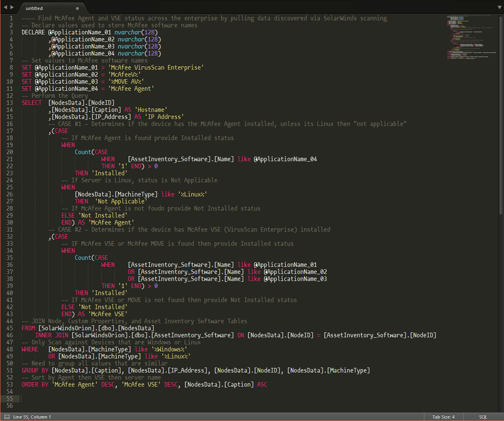Click the SELECT keyword on line 13
504x421 pixels.
pos(32,103)
